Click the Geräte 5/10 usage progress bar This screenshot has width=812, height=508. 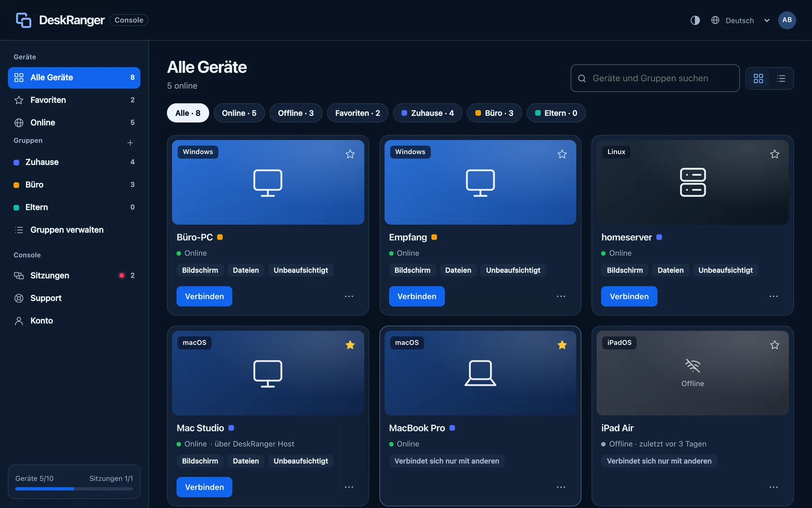pyautogui.click(x=74, y=489)
